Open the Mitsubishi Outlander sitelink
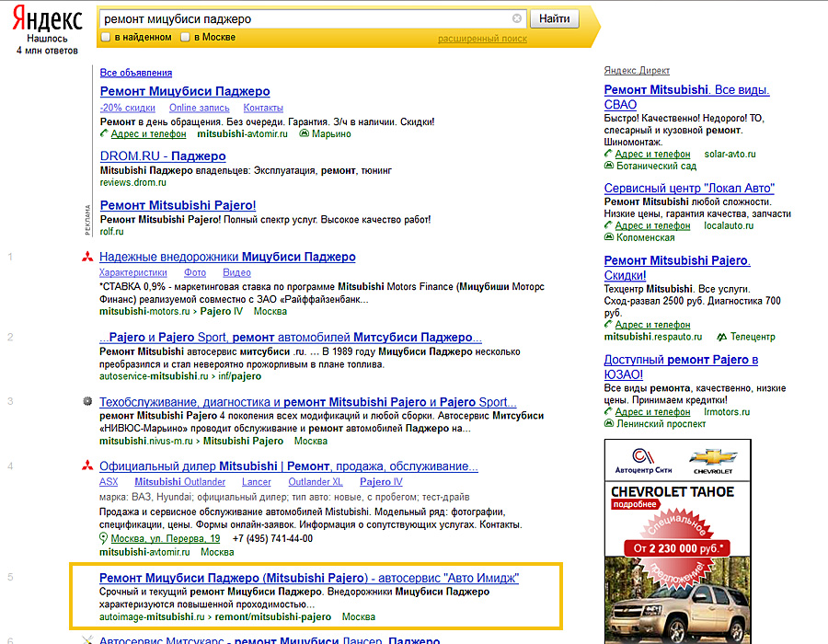The height and width of the screenshot is (644, 828). [179, 482]
